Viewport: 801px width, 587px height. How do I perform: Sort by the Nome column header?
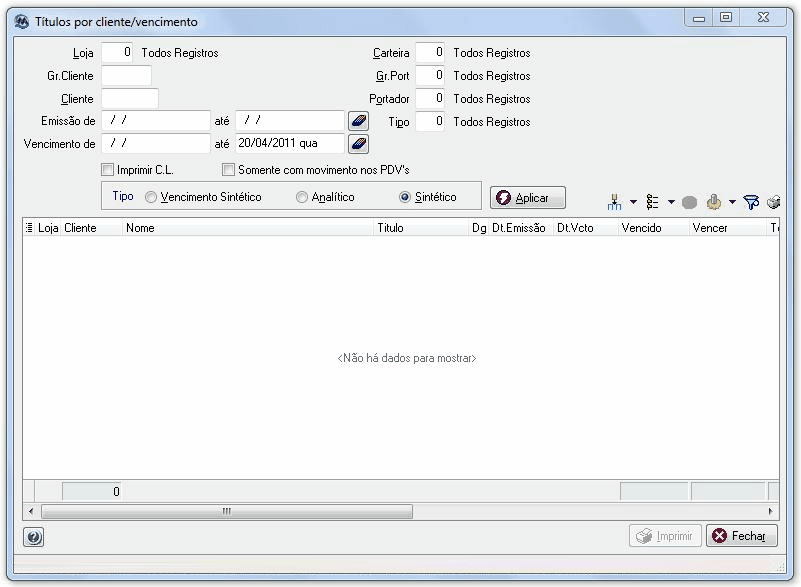point(248,228)
